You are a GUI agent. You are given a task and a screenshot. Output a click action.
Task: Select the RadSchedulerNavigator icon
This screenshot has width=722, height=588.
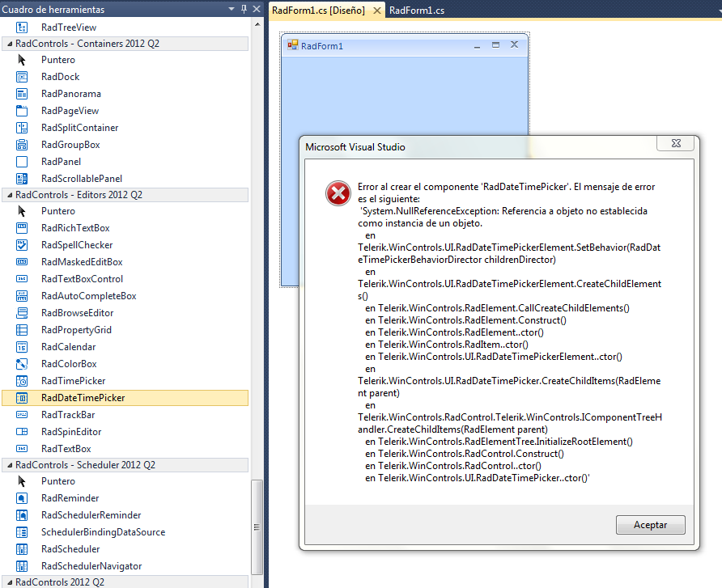22,566
